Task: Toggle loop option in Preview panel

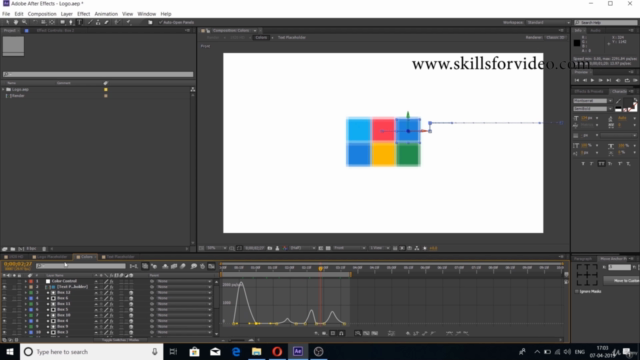Action: [x=627, y=80]
